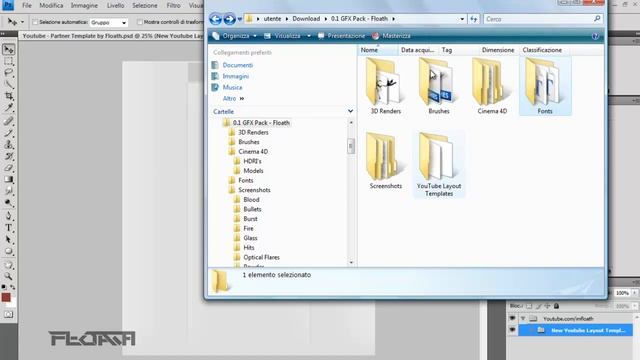Screen dimensions: 640x360
Task: Click the Masterizza burn button
Action: 391,36
